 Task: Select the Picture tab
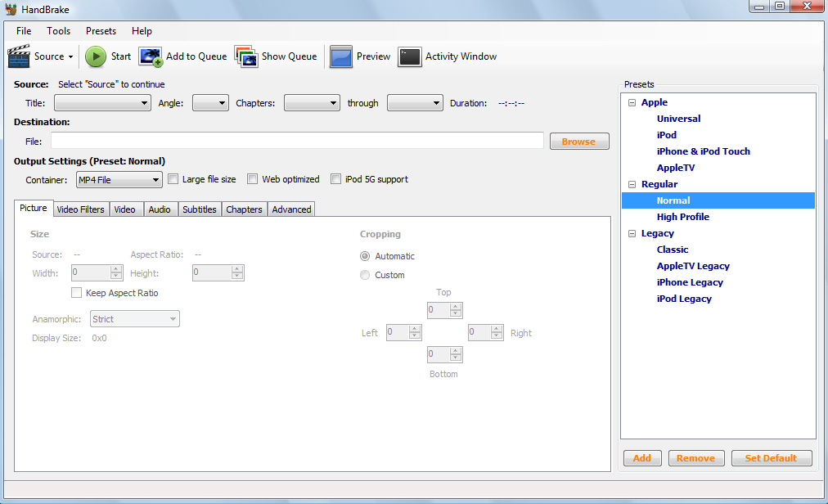(34, 208)
